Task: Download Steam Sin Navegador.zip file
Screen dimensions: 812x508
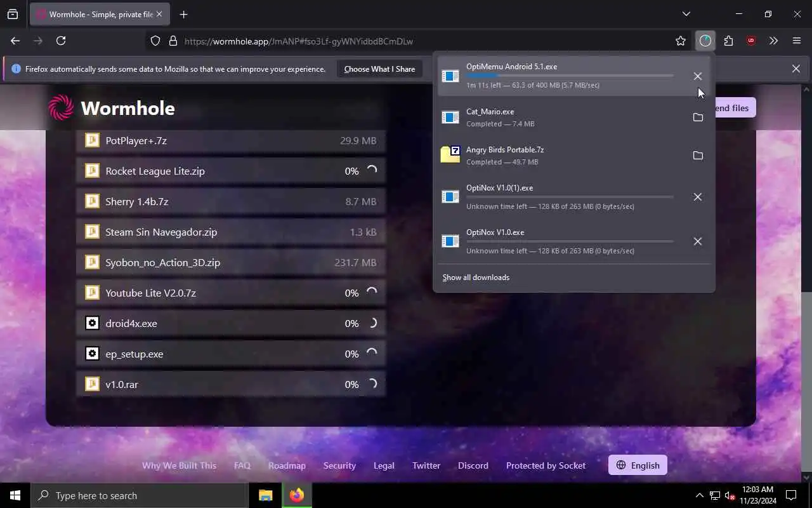Action: coord(231,232)
